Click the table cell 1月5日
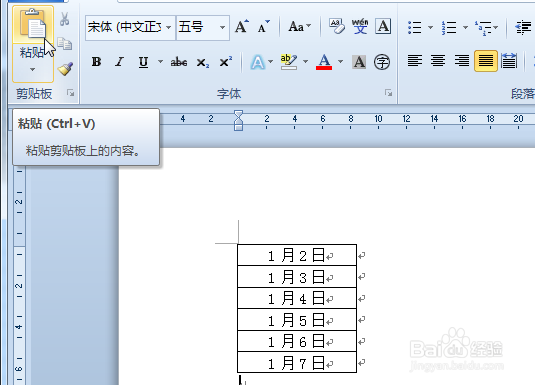The image size is (535, 385). [297, 320]
